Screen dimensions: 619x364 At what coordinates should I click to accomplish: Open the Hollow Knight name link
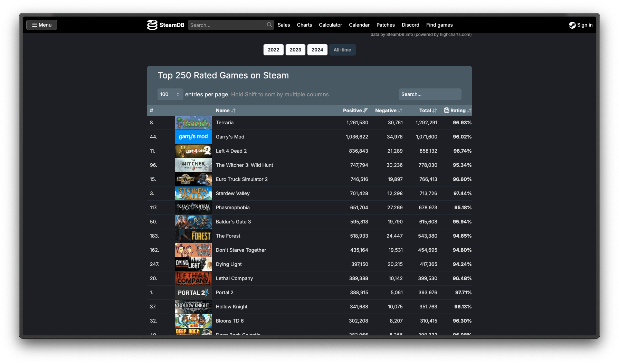click(231, 307)
